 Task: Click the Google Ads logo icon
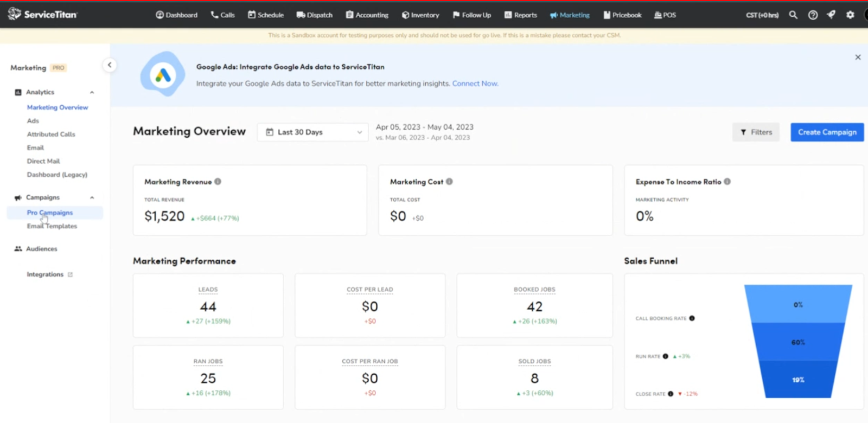(x=163, y=74)
